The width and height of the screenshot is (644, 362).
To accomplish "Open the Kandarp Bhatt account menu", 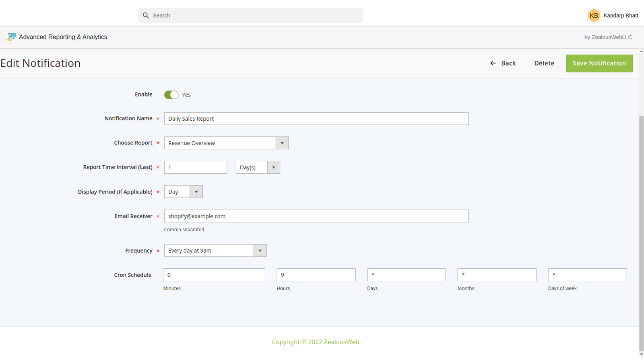I will 620,16.
